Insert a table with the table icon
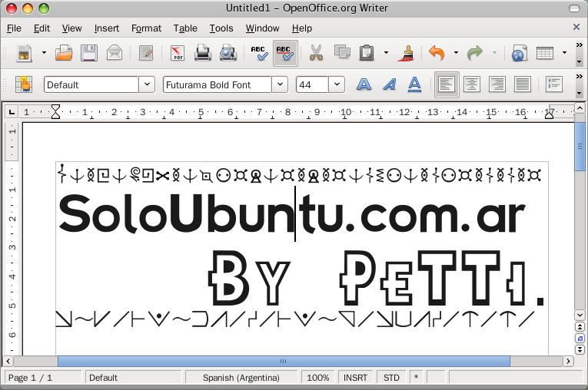The width and height of the screenshot is (588, 390). [x=545, y=53]
